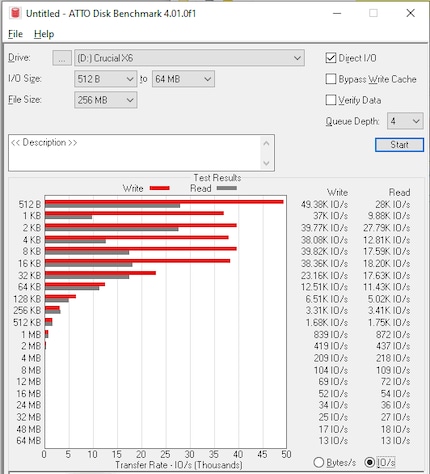The height and width of the screenshot is (474, 430).
Task: Uncheck the Direct I/O checkbox
Action: [x=331, y=58]
